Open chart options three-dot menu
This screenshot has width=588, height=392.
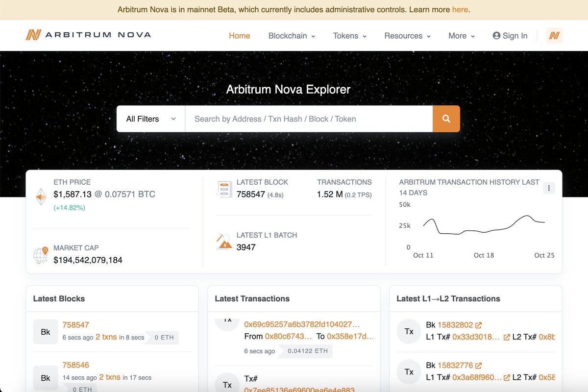549,188
